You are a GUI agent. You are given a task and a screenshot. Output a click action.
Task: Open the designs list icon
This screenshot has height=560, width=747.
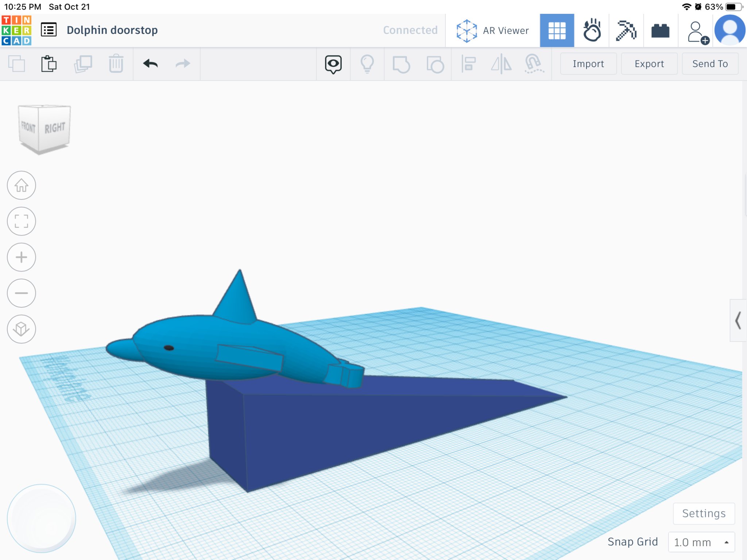[49, 30]
